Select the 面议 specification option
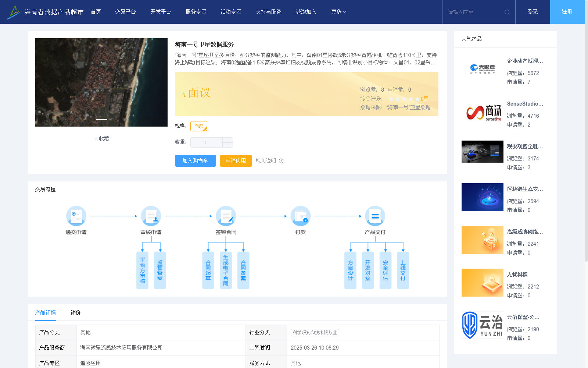 click(x=199, y=126)
